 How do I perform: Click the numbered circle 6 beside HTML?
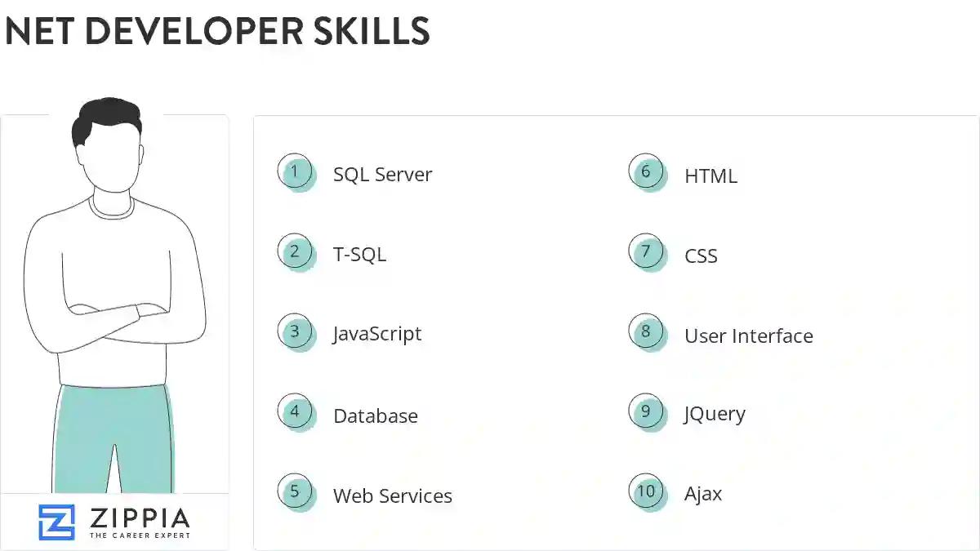(646, 172)
